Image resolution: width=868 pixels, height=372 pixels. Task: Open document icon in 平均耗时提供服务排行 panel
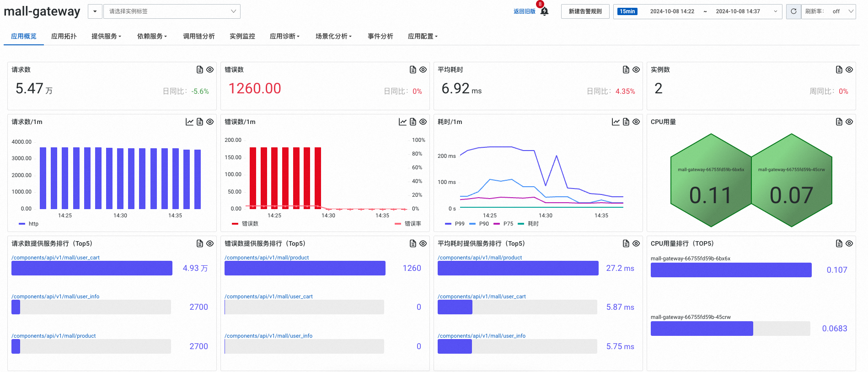point(626,243)
